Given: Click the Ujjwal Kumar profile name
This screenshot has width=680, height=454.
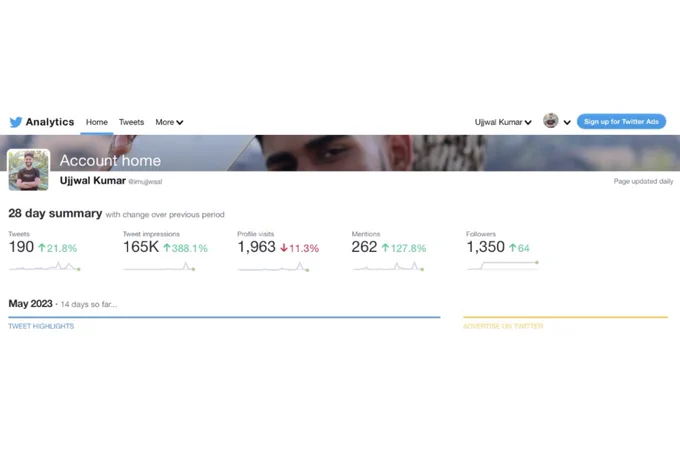Looking at the screenshot, I should coord(93,180).
